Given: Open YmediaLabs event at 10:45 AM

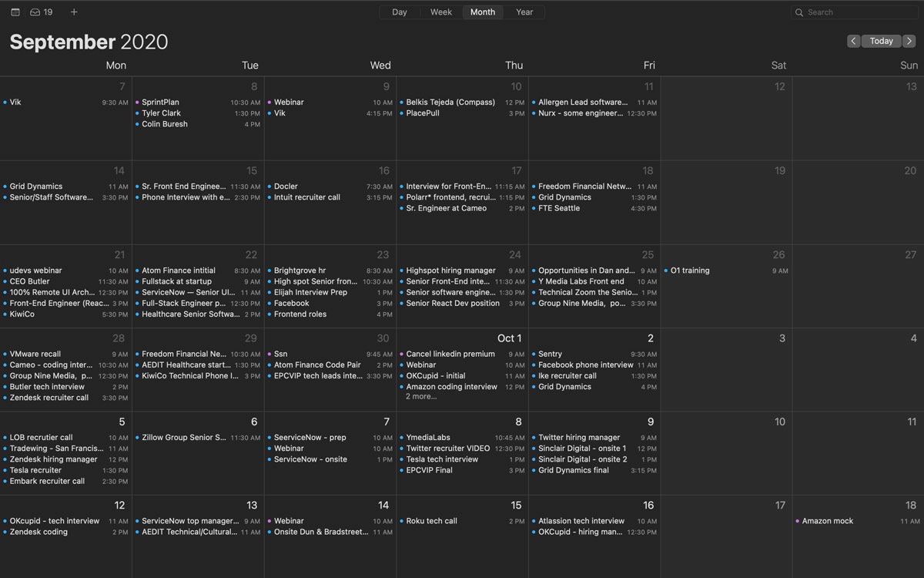Looking at the screenshot, I should point(462,438).
